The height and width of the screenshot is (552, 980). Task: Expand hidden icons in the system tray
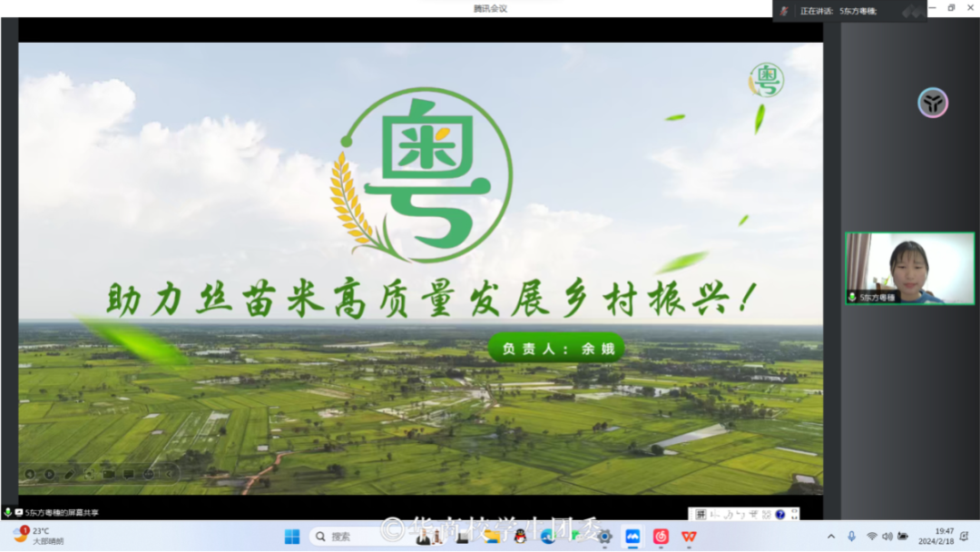coord(832,536)
